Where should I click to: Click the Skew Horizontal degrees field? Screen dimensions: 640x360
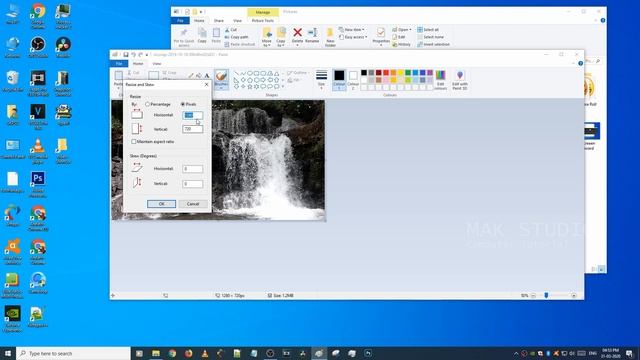[x=192, y=169]
